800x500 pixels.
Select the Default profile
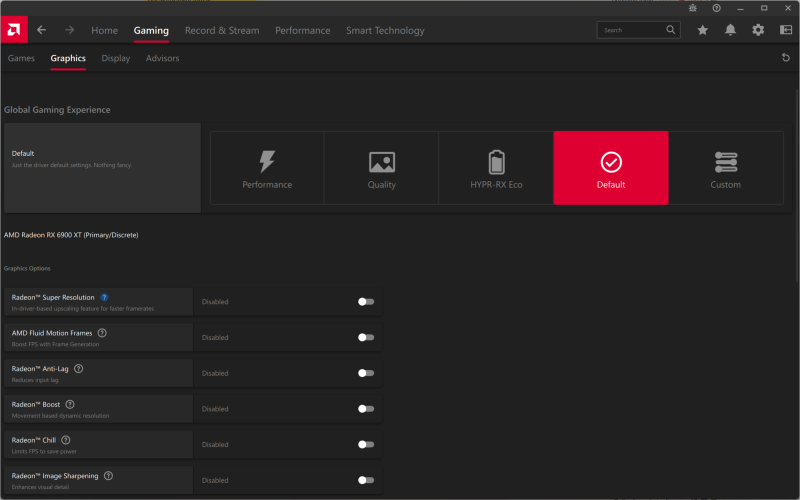point(611,168)
